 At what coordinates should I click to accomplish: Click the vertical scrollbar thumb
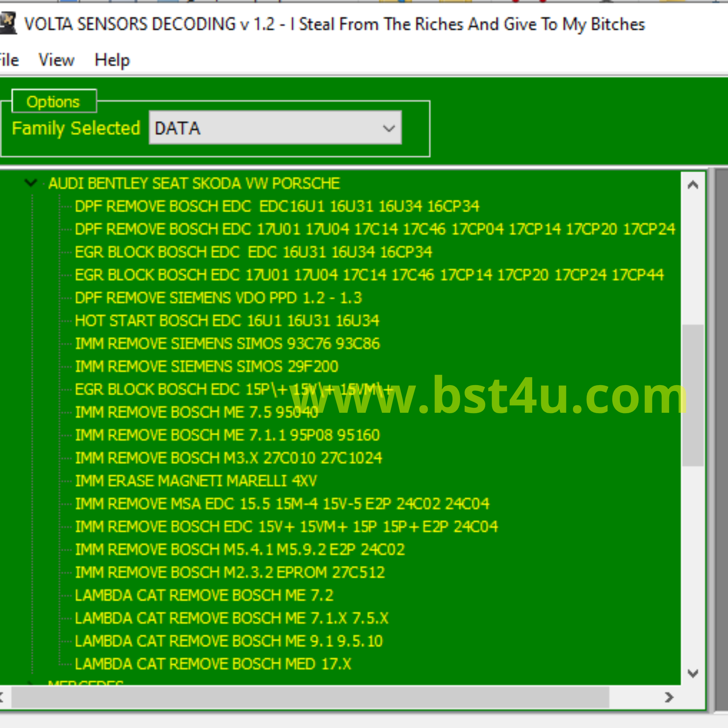coord(693,395)
